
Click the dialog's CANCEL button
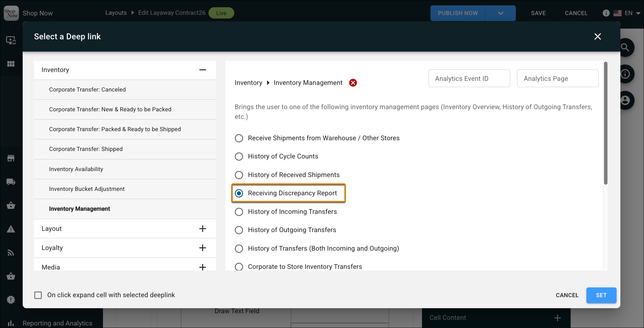coord(567,295)
